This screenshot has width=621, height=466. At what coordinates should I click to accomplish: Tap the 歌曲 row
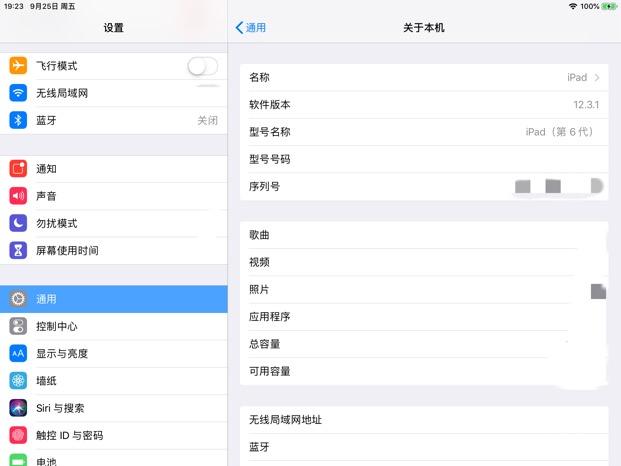click(x=424, y=235)
